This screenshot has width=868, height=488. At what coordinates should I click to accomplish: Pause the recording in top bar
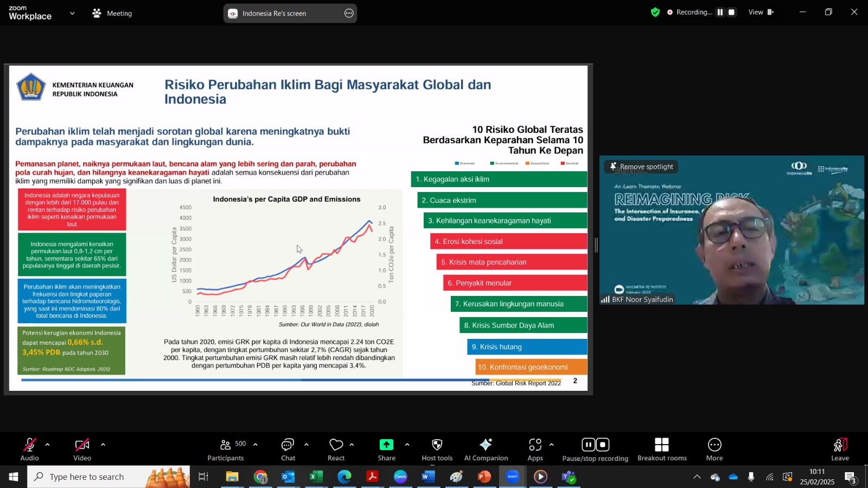click(720, 12)
